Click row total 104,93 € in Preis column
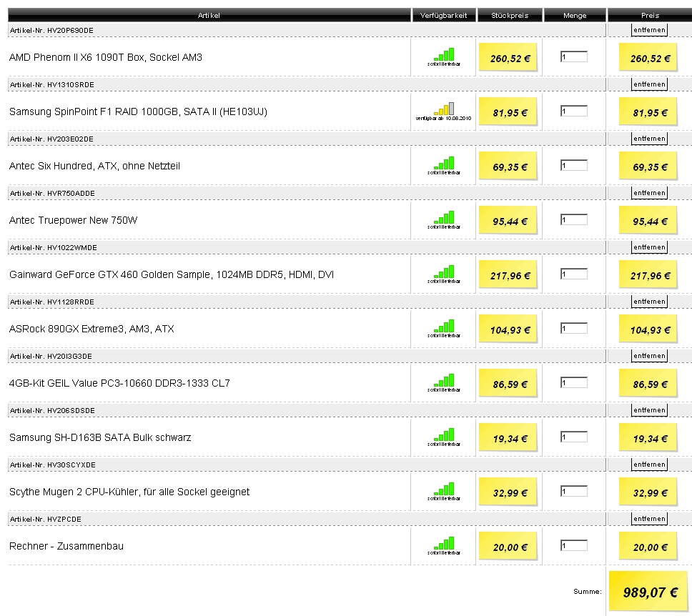This screenshot has width=692, height=616. coord(648,329)
